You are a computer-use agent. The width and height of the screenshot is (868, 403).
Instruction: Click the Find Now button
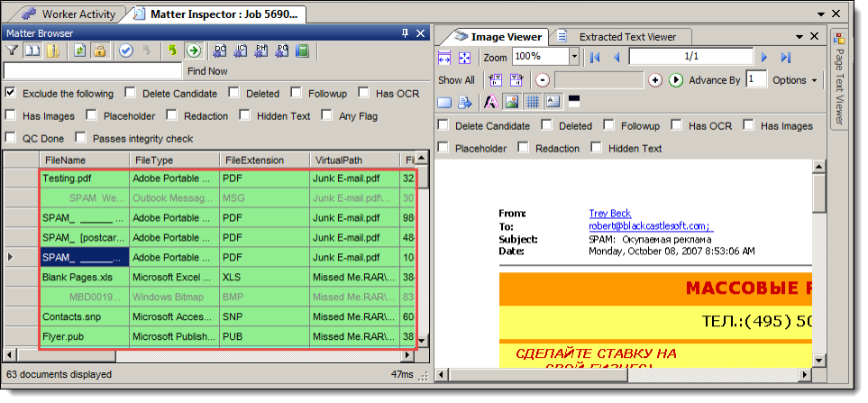point(207,71)
